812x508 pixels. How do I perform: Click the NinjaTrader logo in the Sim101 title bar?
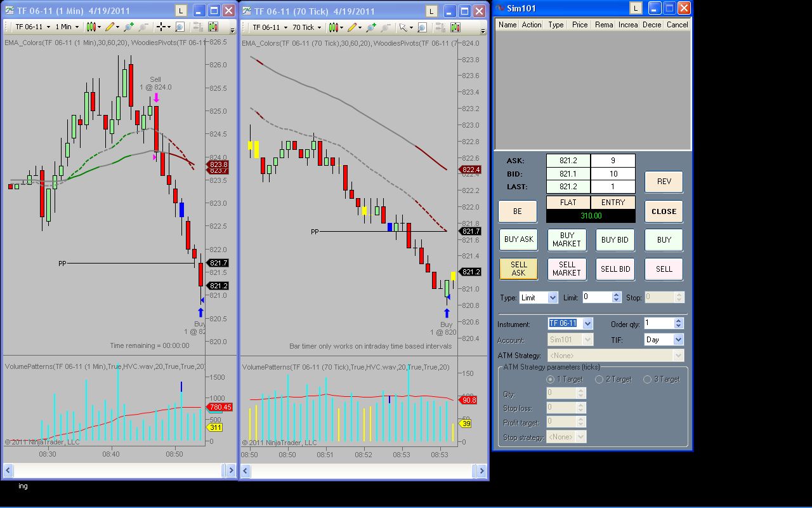500,8
